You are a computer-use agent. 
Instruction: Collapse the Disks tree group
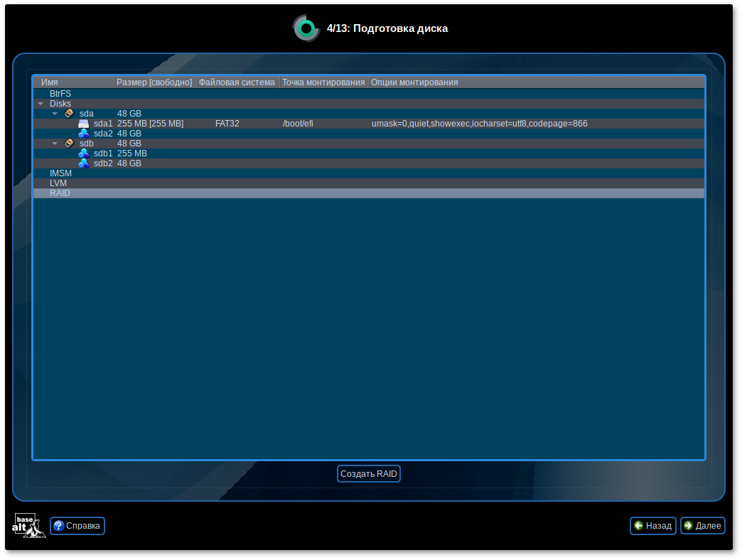click(x=41, y=104)
